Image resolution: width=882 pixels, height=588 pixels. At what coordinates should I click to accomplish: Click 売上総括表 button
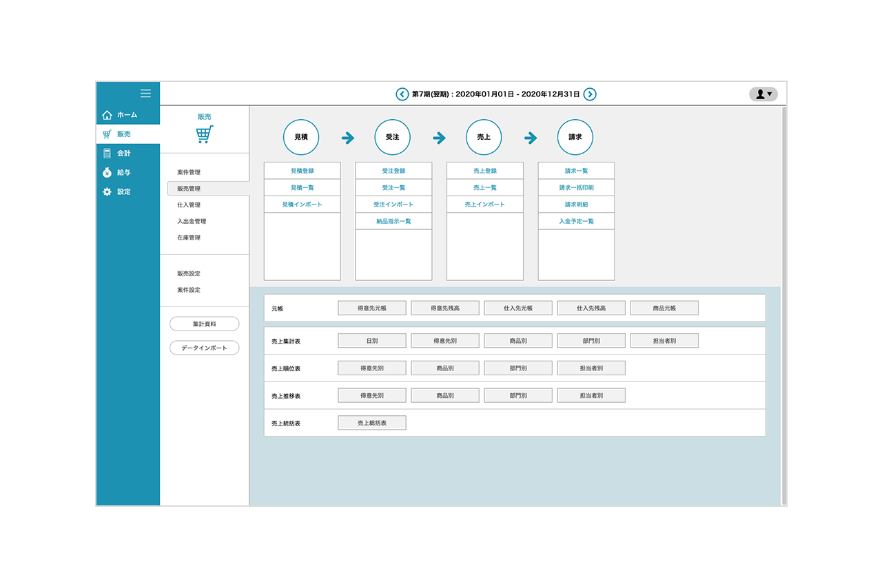[x=372, y=423]
